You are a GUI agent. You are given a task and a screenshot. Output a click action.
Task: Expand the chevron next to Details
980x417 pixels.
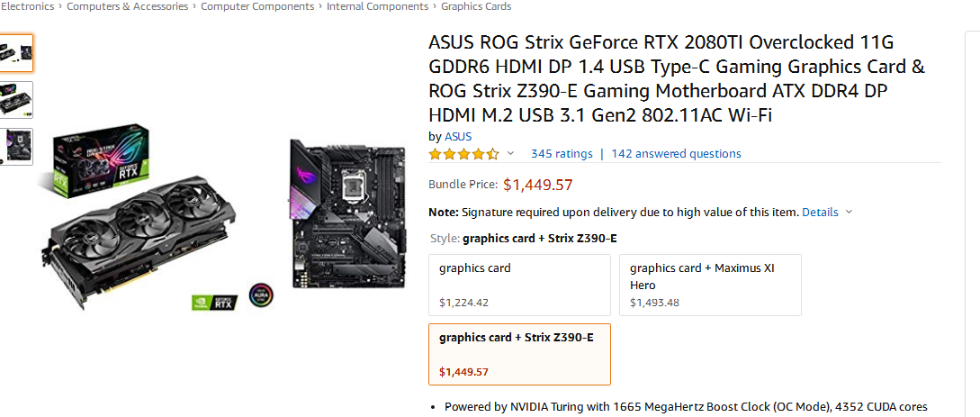[850, 213]
